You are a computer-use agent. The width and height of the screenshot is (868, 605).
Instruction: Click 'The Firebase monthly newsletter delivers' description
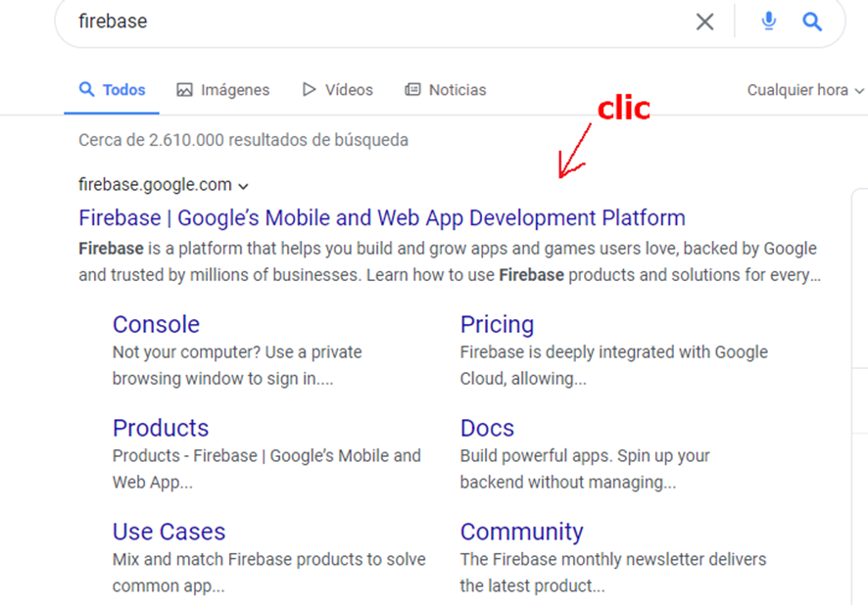tap(613, 573)
